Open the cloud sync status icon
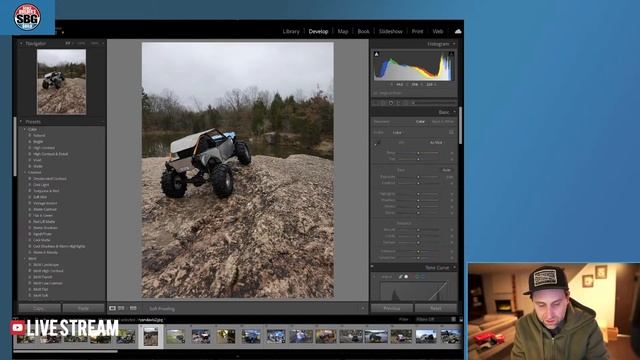640x360 pixels. [458, 31]
